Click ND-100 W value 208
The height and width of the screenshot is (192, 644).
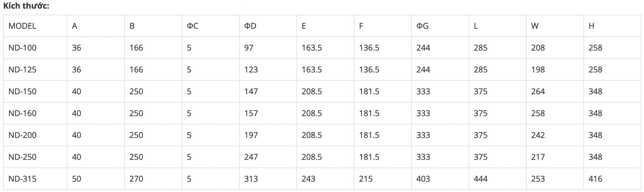[538, 48]
